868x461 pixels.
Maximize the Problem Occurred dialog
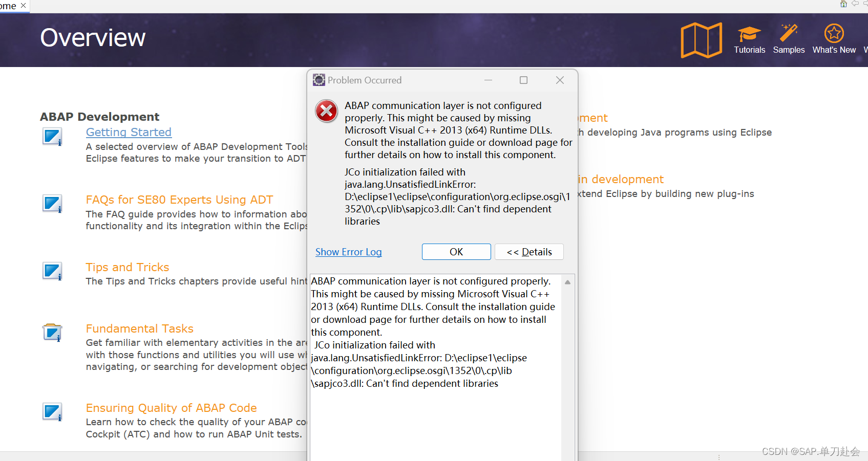coord(523,80)
